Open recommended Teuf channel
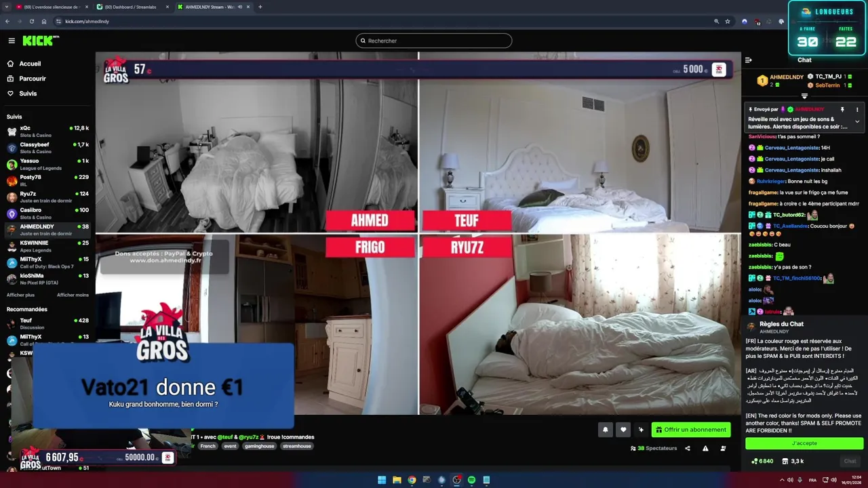Viewport: 868px width, 488px height. [47, 323]
